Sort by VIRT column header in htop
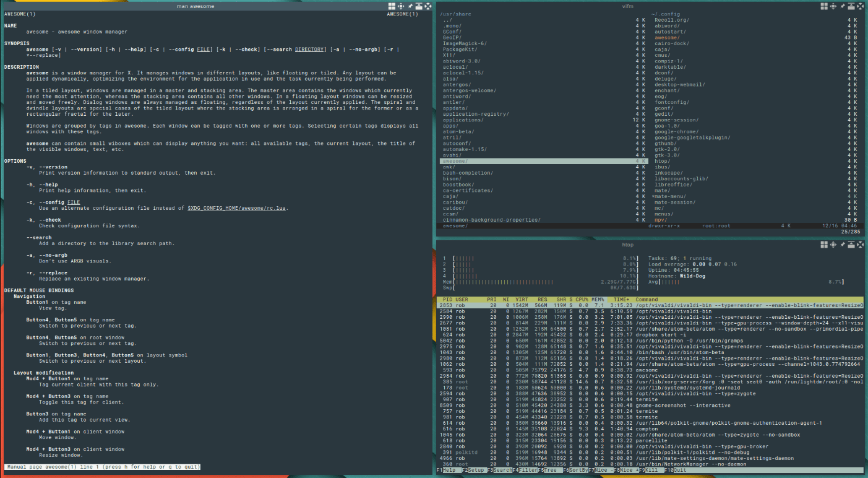 coord(522,300)
